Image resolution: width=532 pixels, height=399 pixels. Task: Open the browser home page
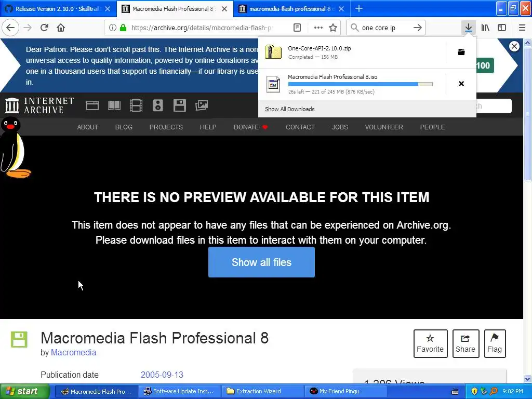pyautogui.click(x=61, y=28)
